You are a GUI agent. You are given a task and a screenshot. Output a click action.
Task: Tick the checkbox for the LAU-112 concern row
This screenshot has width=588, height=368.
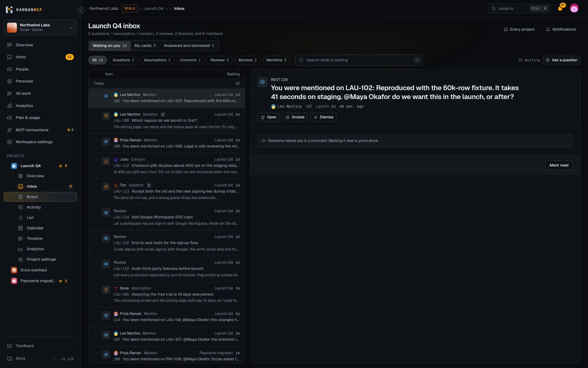pos(95,159)
